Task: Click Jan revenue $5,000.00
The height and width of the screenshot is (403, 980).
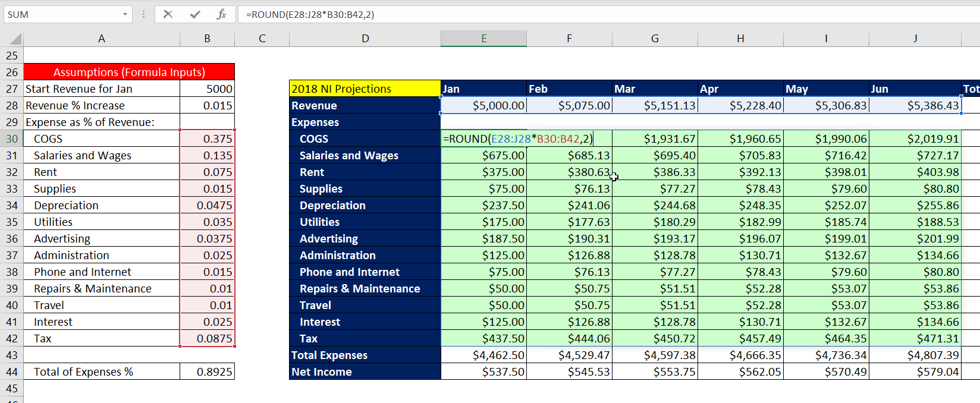Action: click(x=483, y=105)
